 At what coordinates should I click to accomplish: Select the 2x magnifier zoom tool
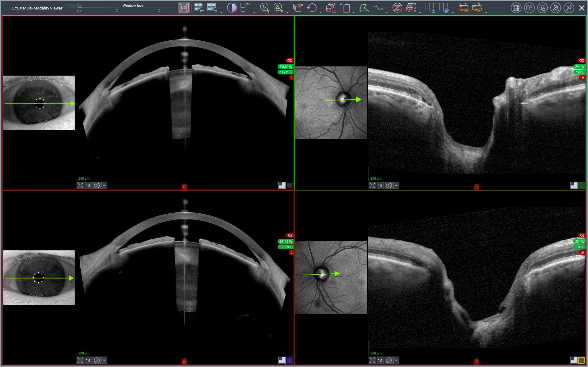278,8
